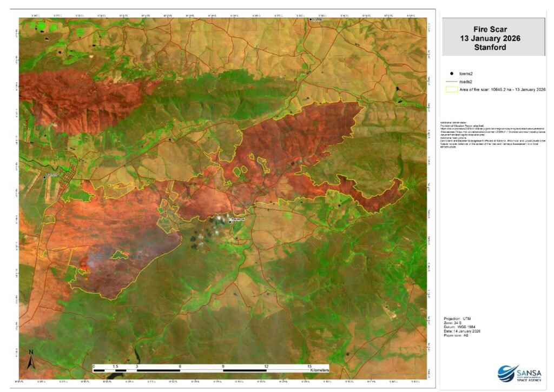Click the 0 mark on scale bar
Image resolution: width=554 pixels, height=392 pixels.
(x=94, y=366)
